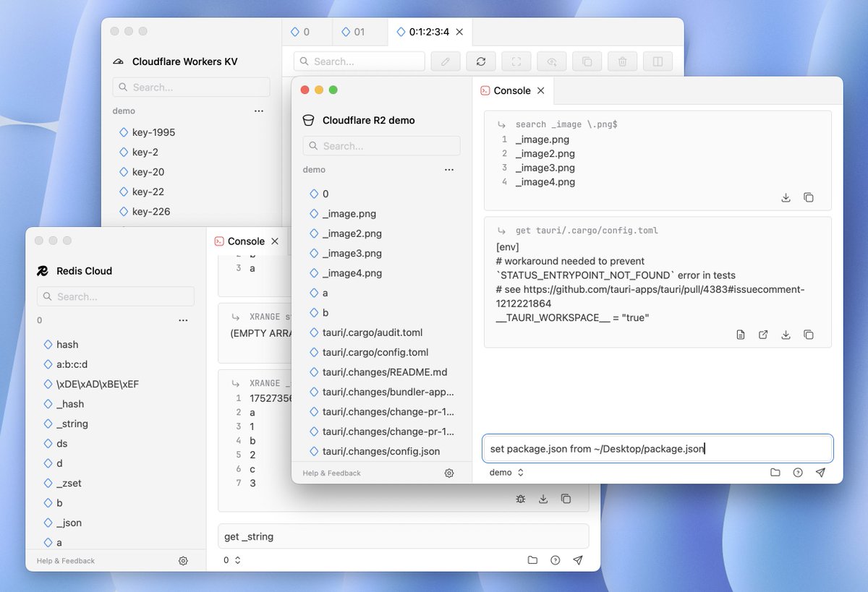Toggle the split panel layout icon in Workers KV
Viewport: 868px width, 592px height.
click(x=658, y=61)
